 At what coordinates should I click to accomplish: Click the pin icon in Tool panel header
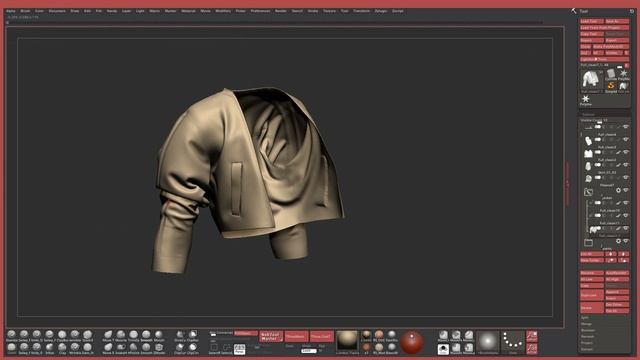(x=632, y=11)
